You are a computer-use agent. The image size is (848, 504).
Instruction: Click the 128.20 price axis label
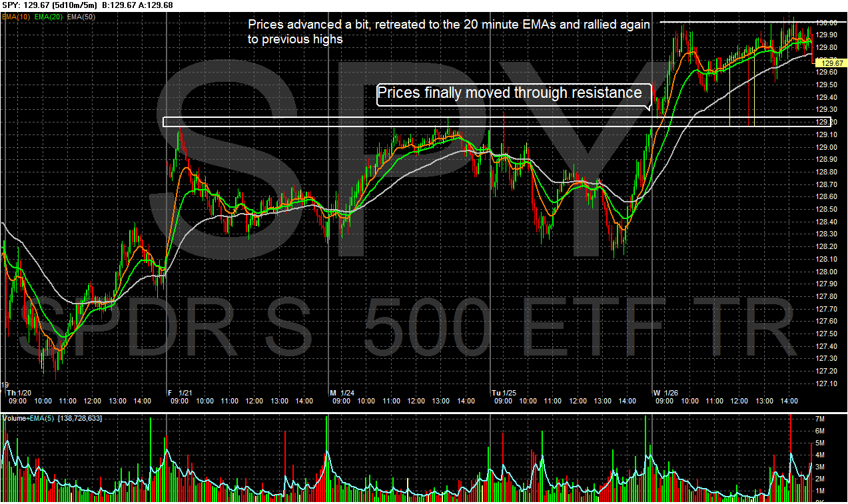click(827, 247)
